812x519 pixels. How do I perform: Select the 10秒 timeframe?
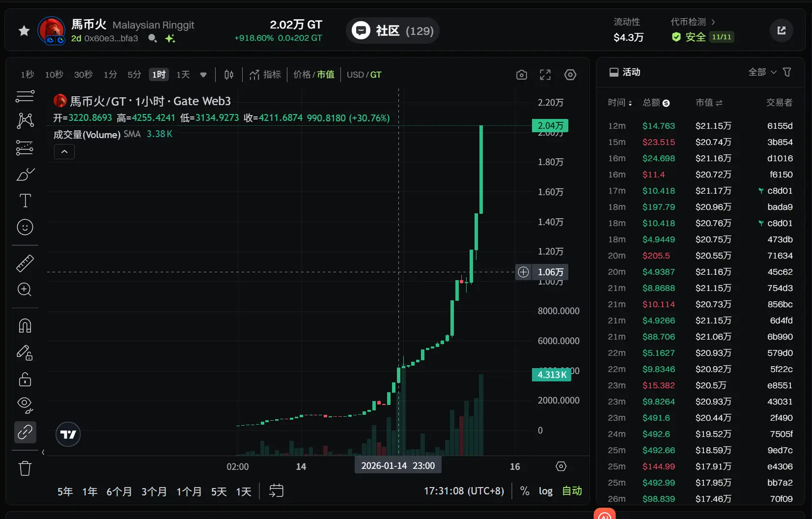coord(54,75)
